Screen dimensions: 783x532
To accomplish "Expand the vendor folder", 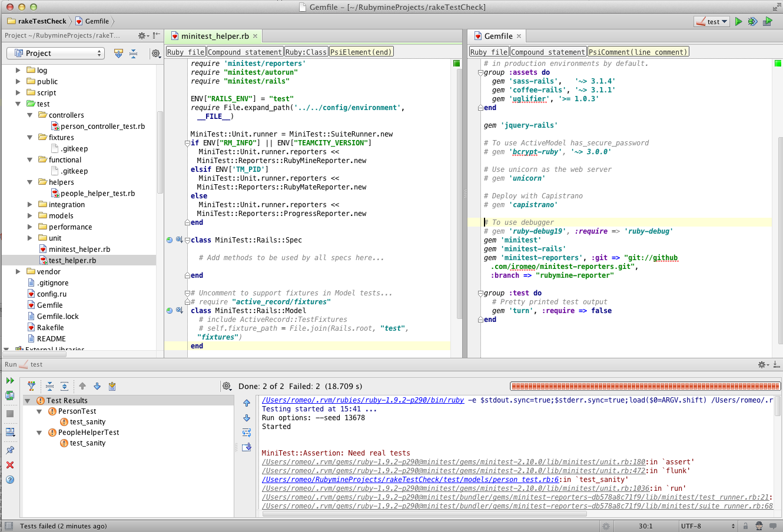I will pyautogui.click(x=18, y=271).
